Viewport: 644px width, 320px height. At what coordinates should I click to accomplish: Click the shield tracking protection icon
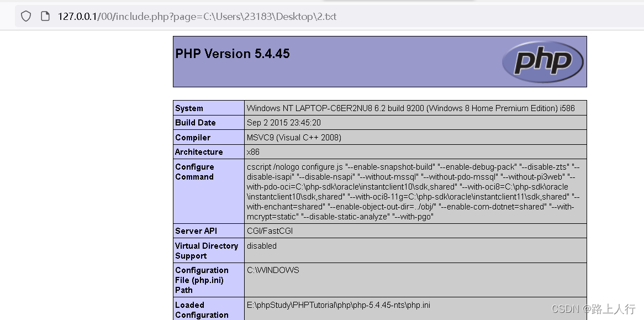(x=26, y=17)
